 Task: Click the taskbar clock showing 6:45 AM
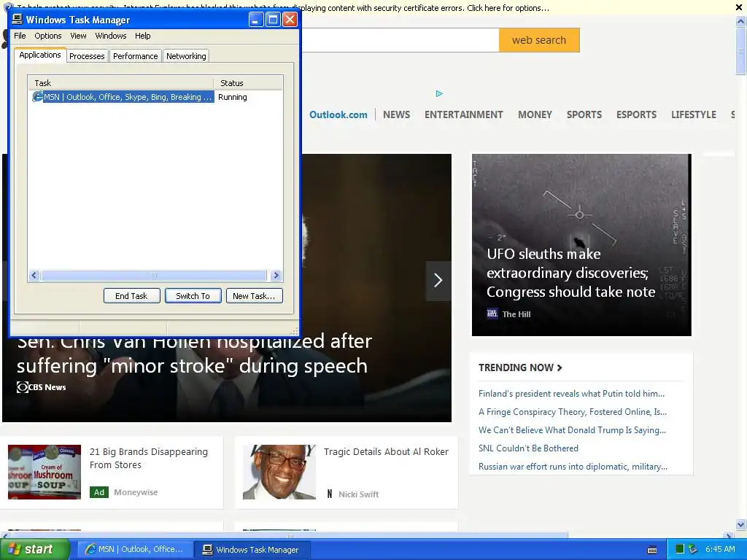click(720, 549)
